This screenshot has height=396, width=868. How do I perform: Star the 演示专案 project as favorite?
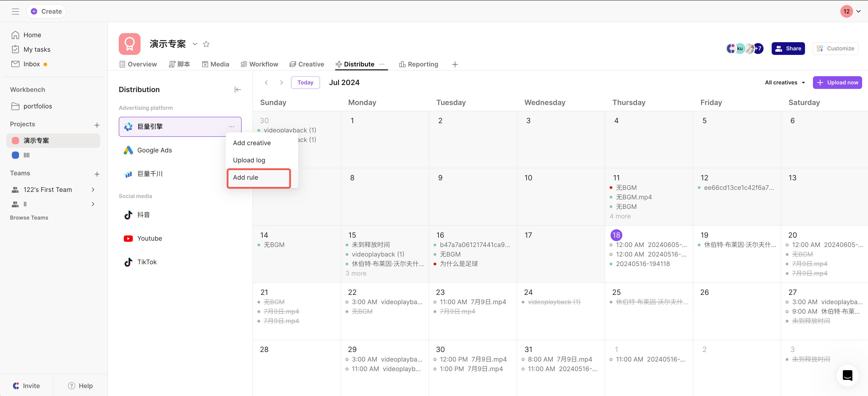(x=206, y=44)
